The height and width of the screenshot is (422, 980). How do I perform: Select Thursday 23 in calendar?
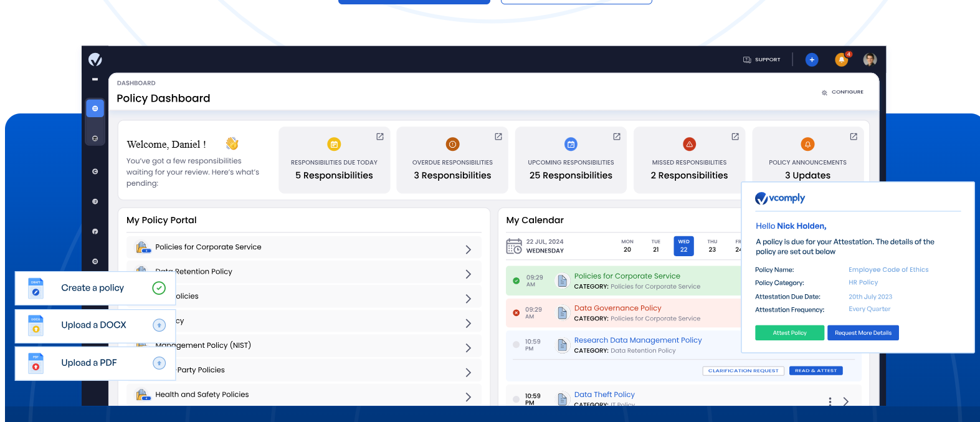pyautogui.click(x=712, y=246)
